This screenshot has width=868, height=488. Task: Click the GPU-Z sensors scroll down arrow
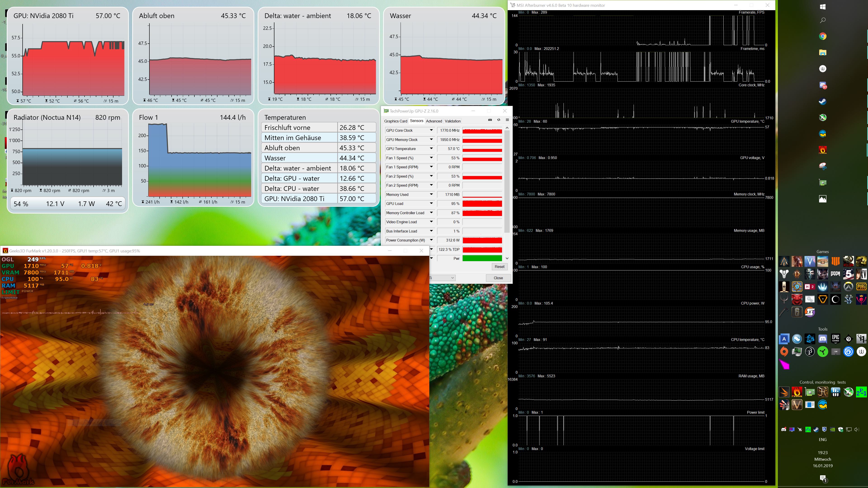click(507, 258)
